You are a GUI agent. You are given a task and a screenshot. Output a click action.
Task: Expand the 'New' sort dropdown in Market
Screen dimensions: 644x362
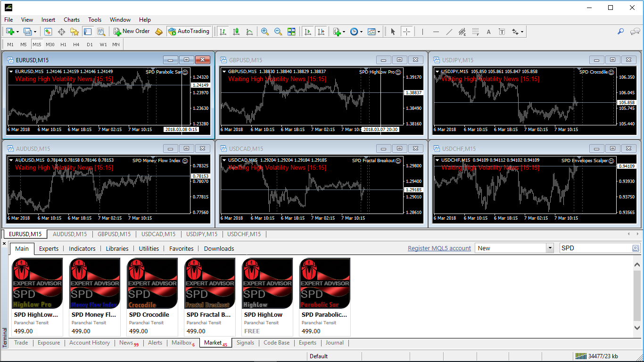tap(550, 248)
